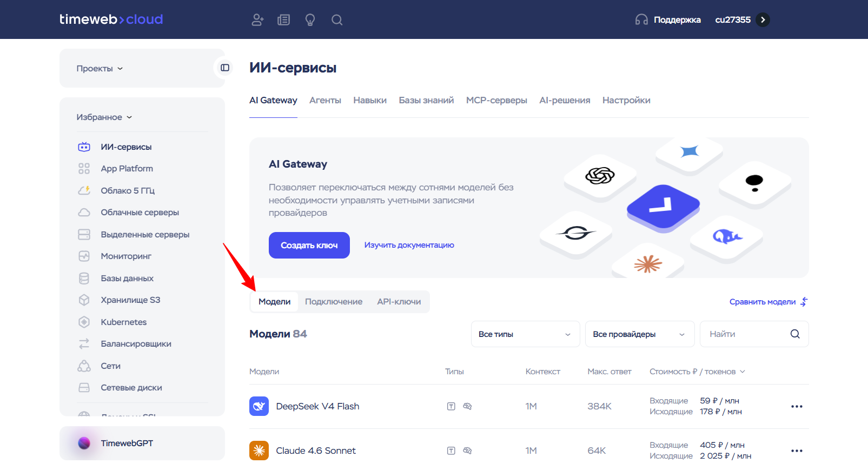This screenshot has width=868, height=470.
Task: Open Выделенные серверы in the sidebar
Action: [145, 234]
